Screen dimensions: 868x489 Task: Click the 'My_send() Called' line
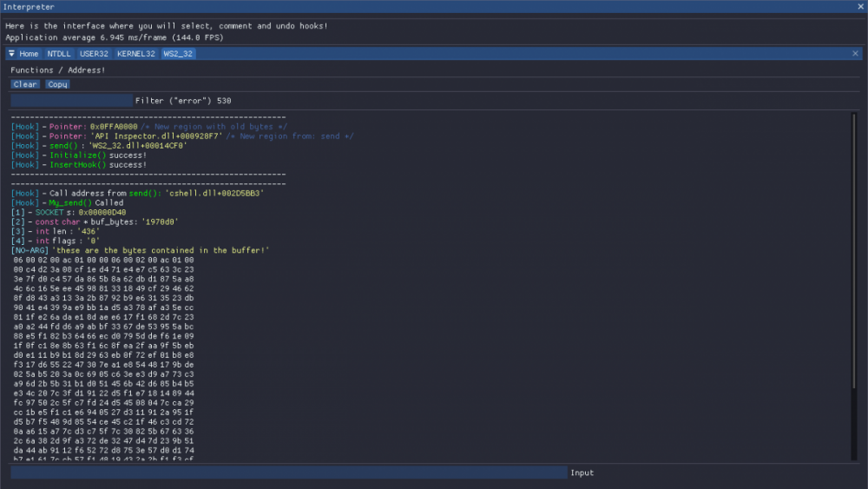click(67, 202)
